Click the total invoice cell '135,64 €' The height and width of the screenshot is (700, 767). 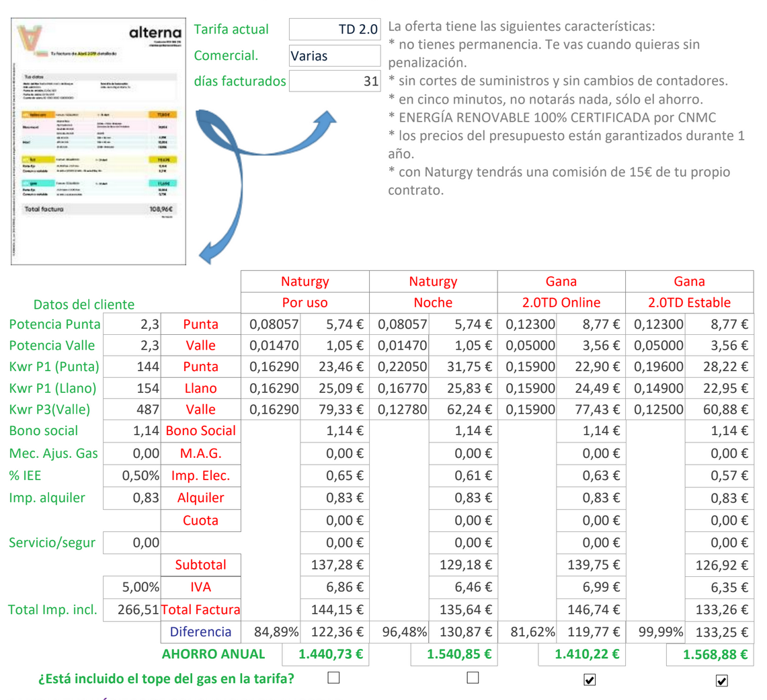point(463,609)
